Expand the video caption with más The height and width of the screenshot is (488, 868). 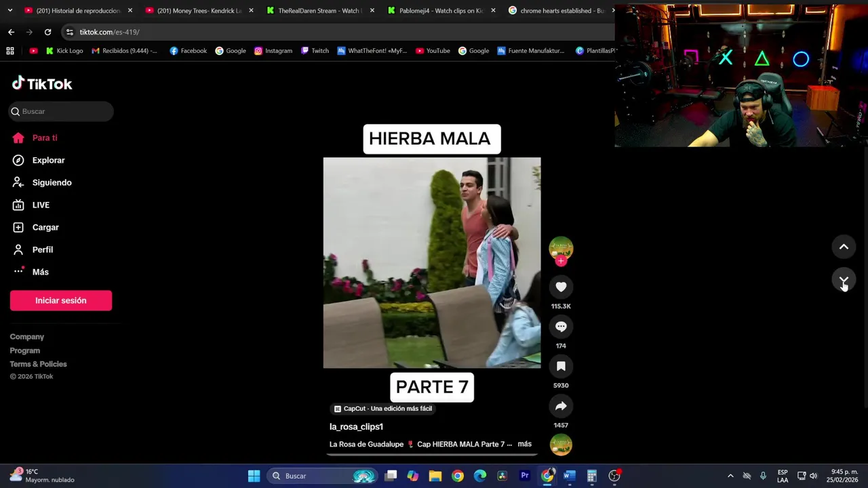[524, 444]
